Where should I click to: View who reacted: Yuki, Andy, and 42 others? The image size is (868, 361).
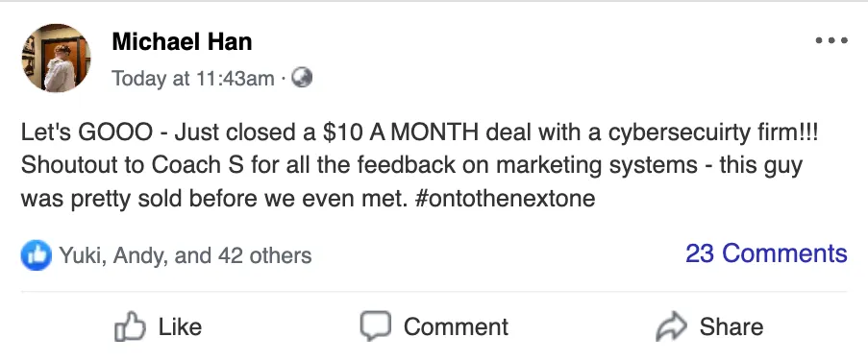tap(185, 256)
